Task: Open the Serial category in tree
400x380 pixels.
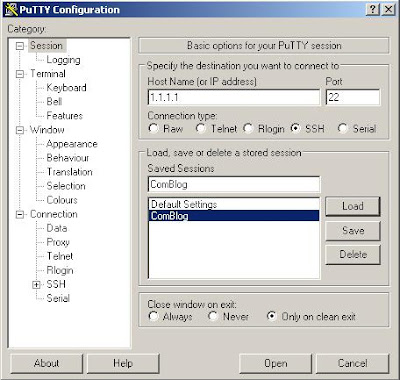Action: pyautogui.click(x=58, y=298)
